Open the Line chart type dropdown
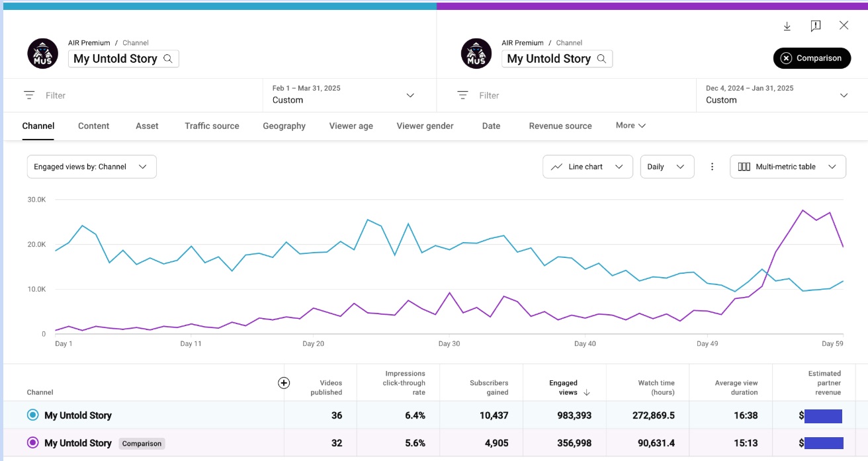868x461 pixels. 587,167
